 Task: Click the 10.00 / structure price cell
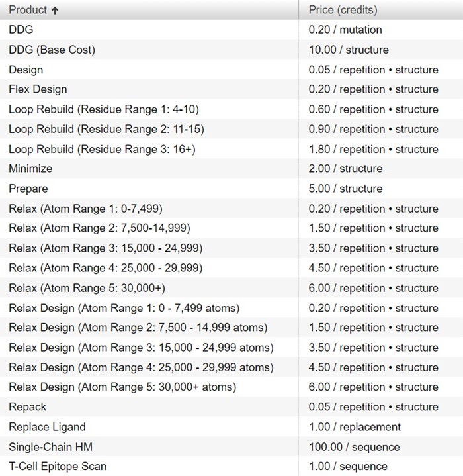tap(349, 50)
